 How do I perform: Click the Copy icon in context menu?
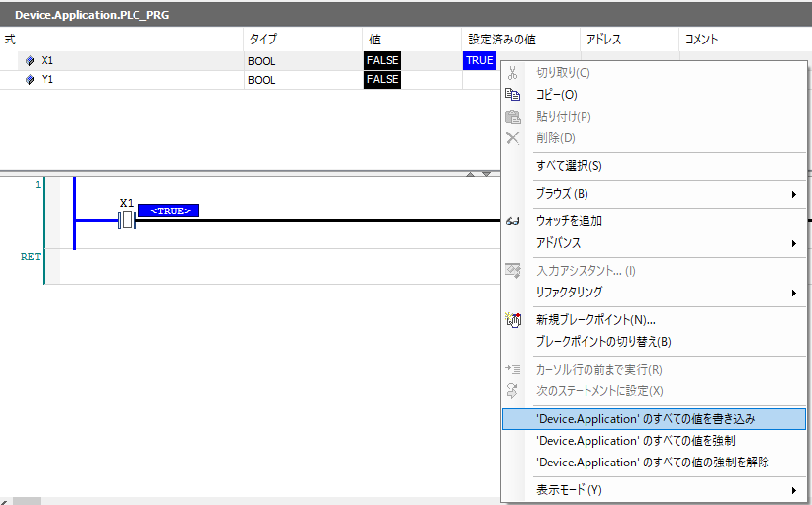tap(512, 95)
